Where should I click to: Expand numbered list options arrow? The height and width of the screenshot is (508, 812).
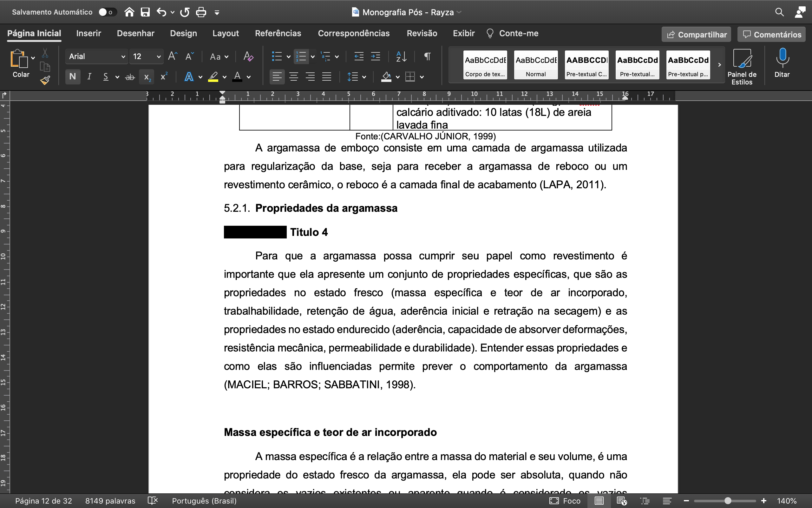point(313,57)
